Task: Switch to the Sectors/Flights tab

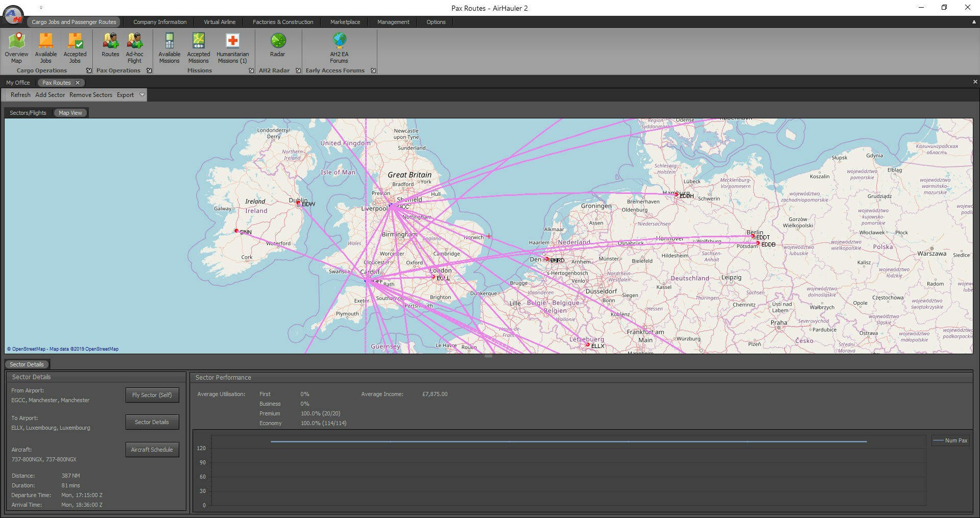Action: (28, 113)
